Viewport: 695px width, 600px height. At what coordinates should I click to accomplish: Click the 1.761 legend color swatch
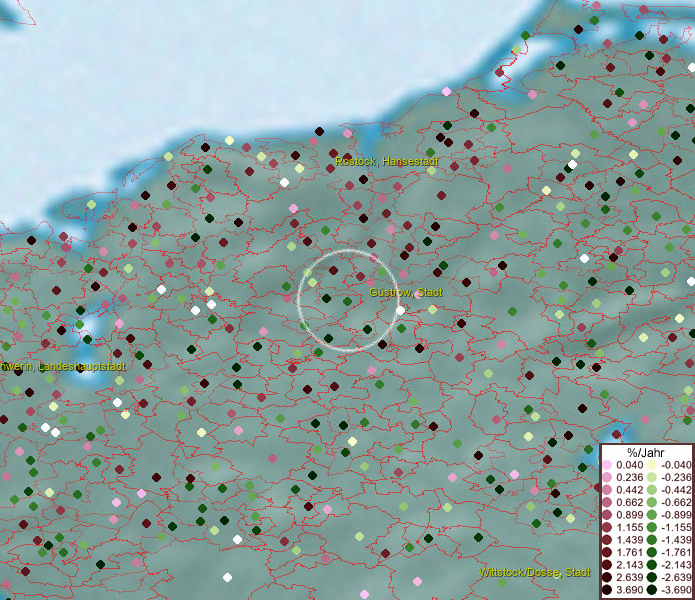[607, 553]
